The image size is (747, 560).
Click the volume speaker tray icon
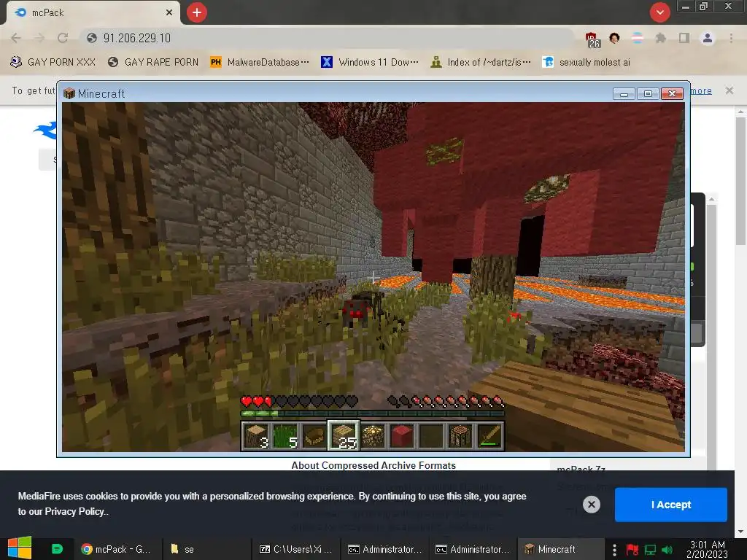(x=667, y=550)
